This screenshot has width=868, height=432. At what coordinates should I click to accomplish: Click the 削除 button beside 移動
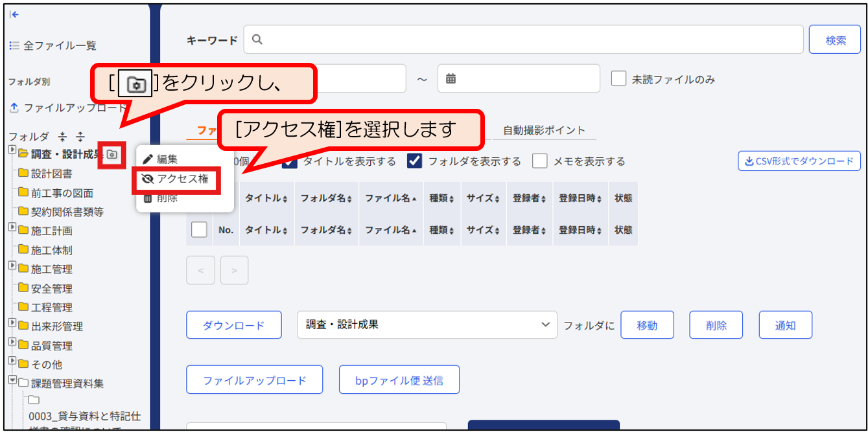click(x=716, y=325)
